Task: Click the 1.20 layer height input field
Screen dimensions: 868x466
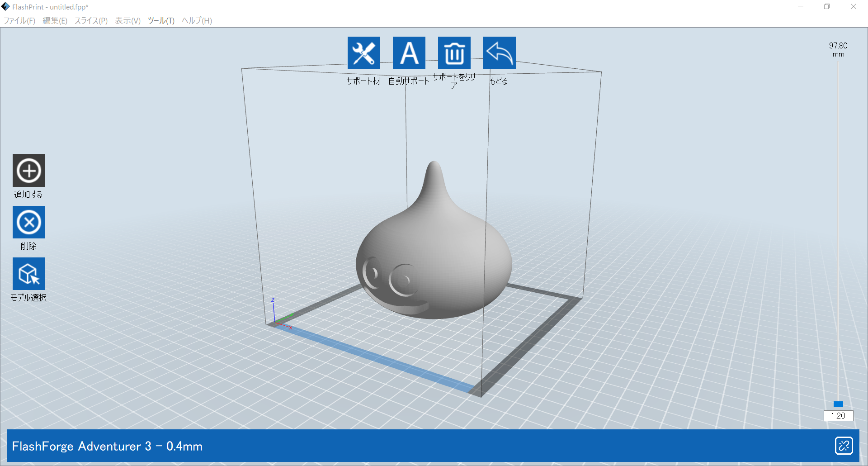Action: click(x=838, y=416)
